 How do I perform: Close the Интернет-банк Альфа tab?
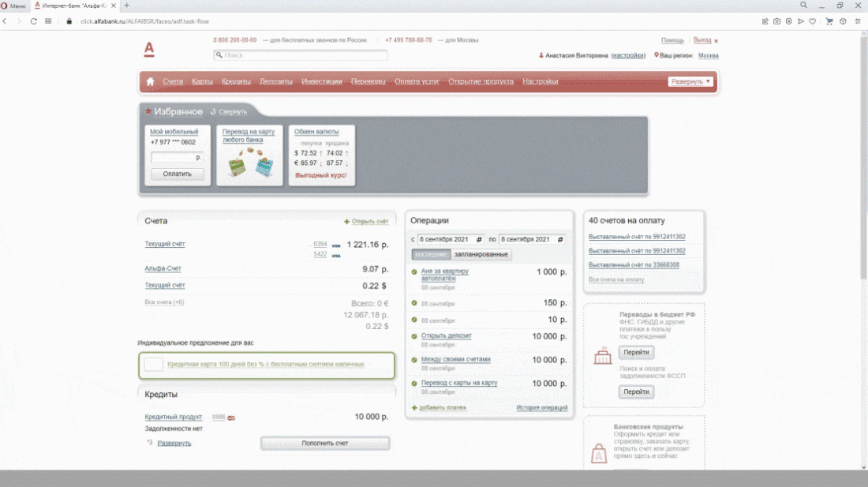point(114,6)
